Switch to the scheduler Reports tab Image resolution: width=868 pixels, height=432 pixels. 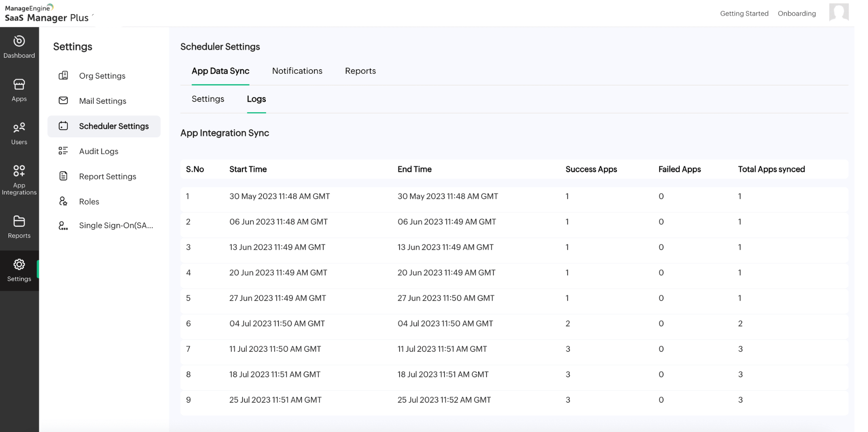click(x=360, y=71)
